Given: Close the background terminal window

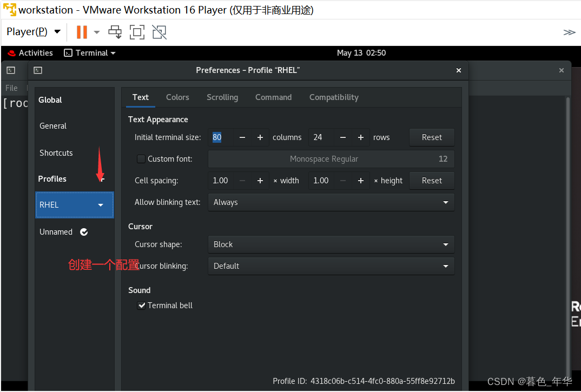Looking at the screenshot, I should pos(562,70).
